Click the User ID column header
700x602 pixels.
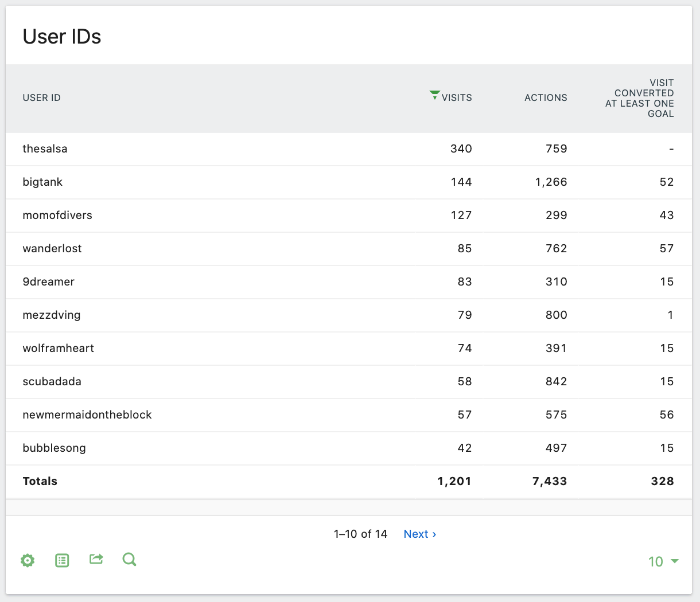pos(42,98)
